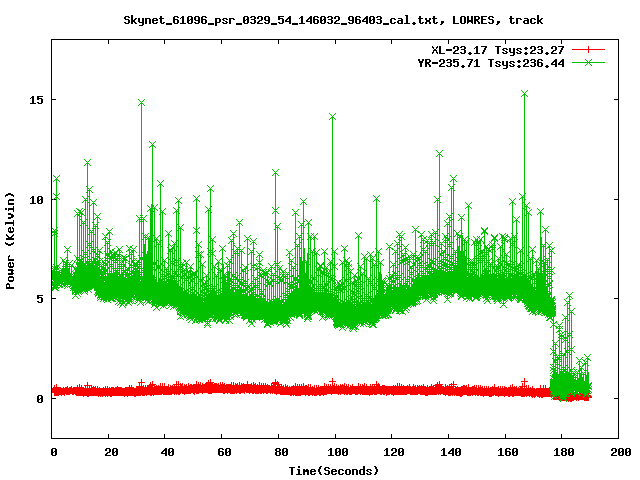Screen dimensions: 640x480
Task: Click the Power (Kelvin) y-axis label
Action: (11, 238)
